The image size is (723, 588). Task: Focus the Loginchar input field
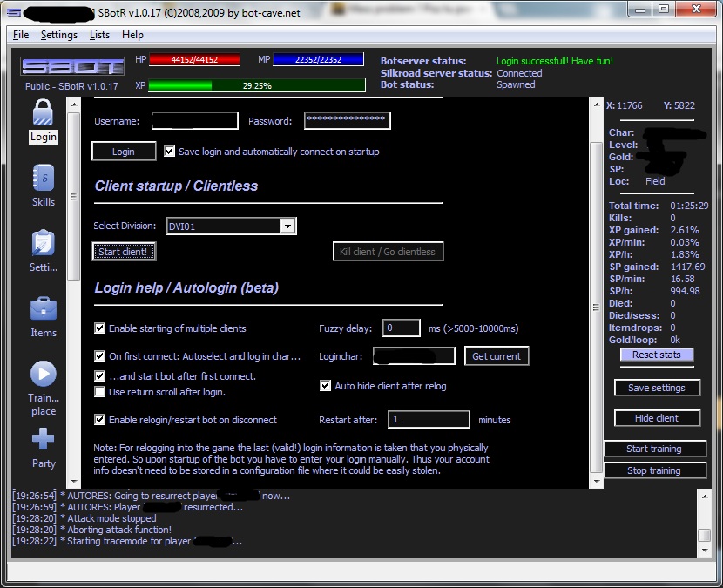414,356
